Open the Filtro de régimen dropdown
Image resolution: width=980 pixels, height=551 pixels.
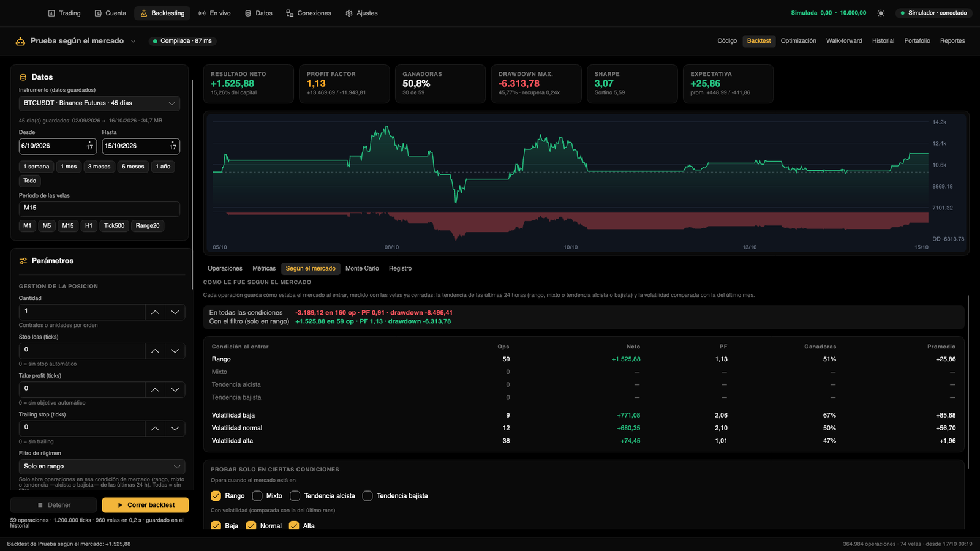coord(102,467)
